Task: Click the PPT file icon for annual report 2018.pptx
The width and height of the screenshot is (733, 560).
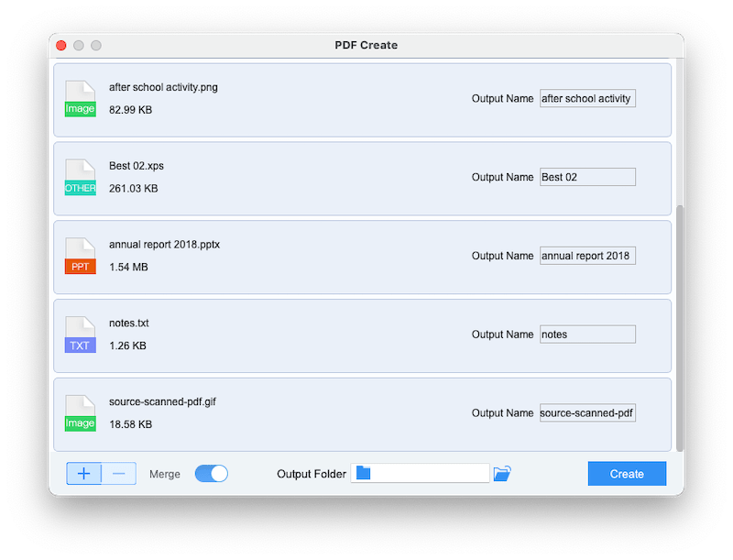Action: pyautogui.click(x=81, y=256)
